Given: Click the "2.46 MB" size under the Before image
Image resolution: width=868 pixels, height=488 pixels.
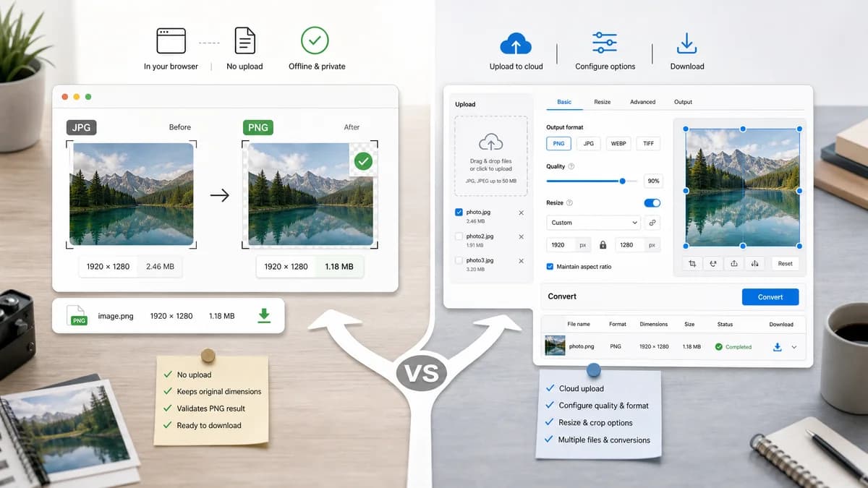Looking at the screenshot, I should pyautogui.click(x=160, y=267).
